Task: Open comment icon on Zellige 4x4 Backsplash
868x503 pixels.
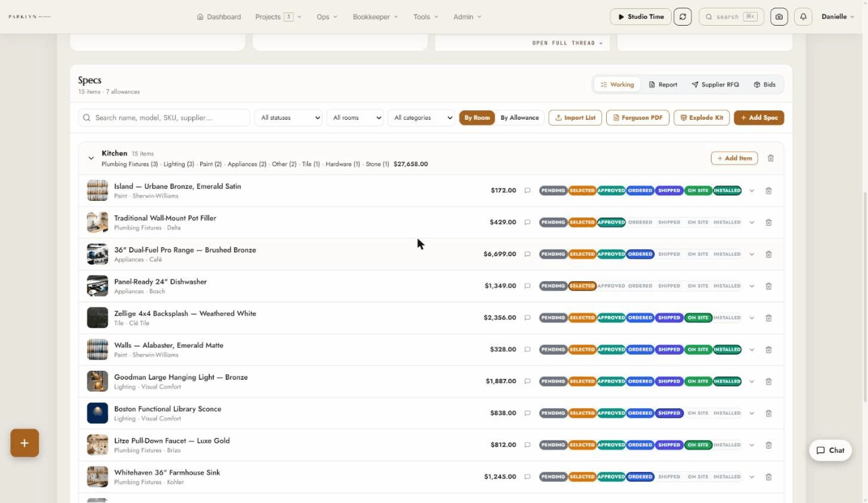Action: point(527,318)
